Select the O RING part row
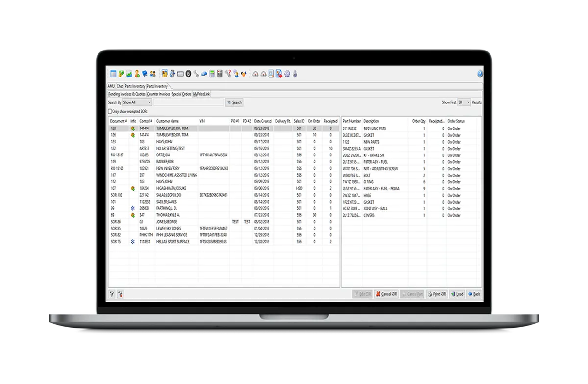The height and width of the screenshot is (384, 588). click(411, 181)
